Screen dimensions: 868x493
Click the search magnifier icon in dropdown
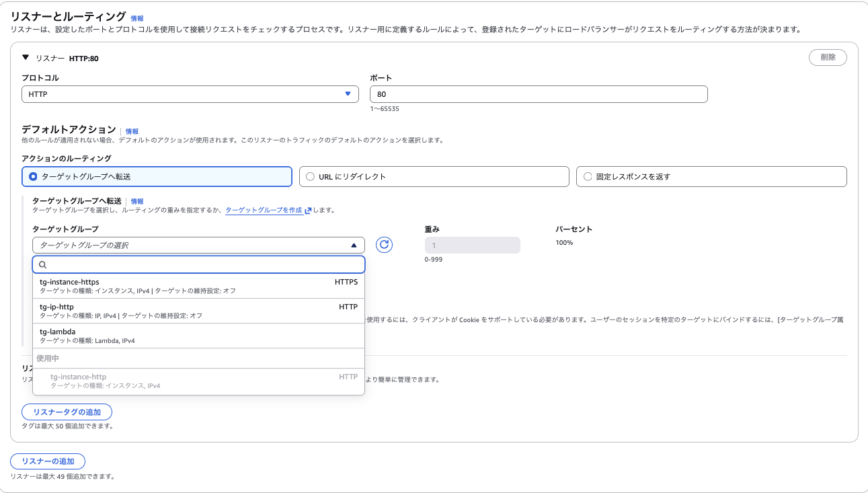[43, 265]
